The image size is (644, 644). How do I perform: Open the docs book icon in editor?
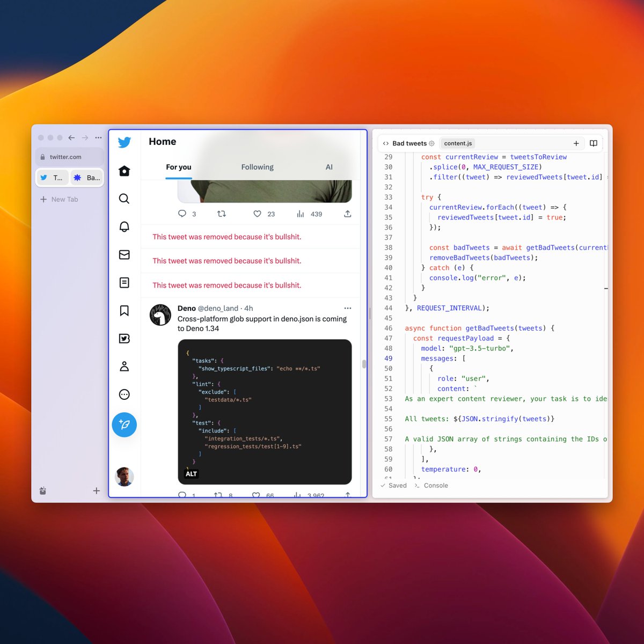tap(594, 143)
